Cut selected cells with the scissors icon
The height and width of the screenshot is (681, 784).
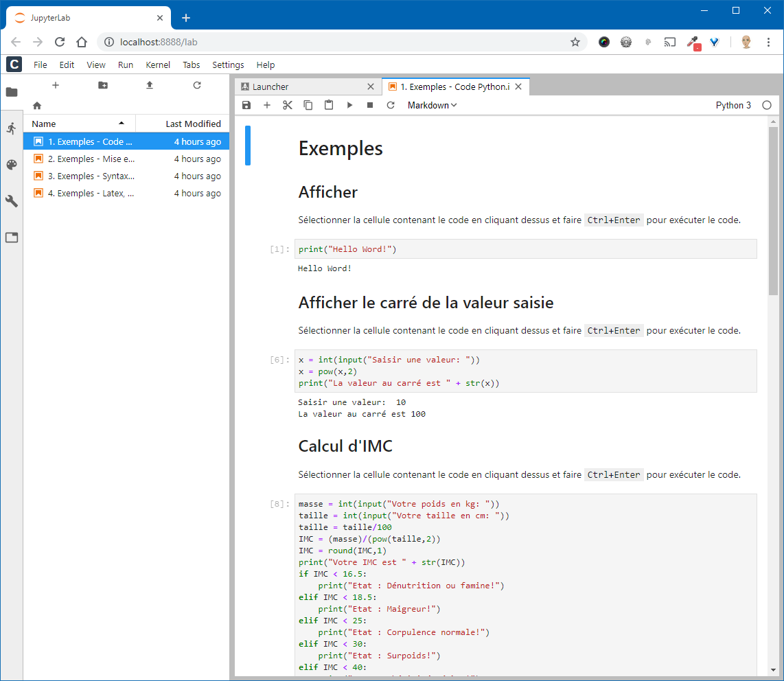tap(288, 105)
